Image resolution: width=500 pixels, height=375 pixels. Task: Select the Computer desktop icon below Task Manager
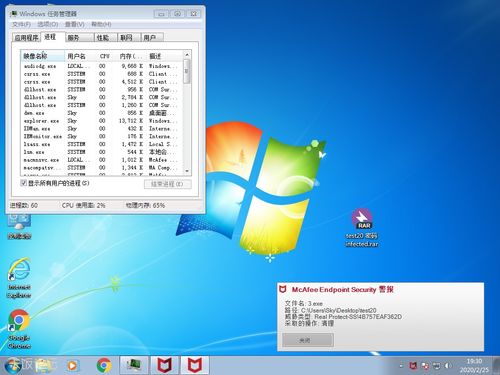click(x=19, y=226)
